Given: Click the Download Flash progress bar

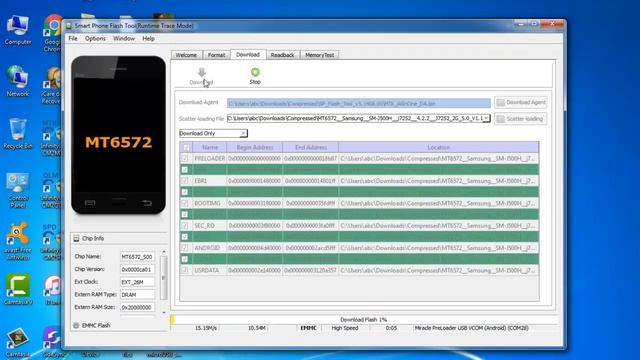Looking at the screenshot, I should (364, 320).
